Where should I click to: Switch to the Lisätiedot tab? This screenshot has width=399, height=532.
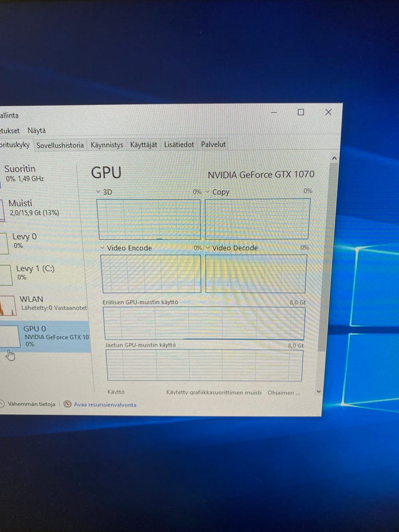pos(179,145)
